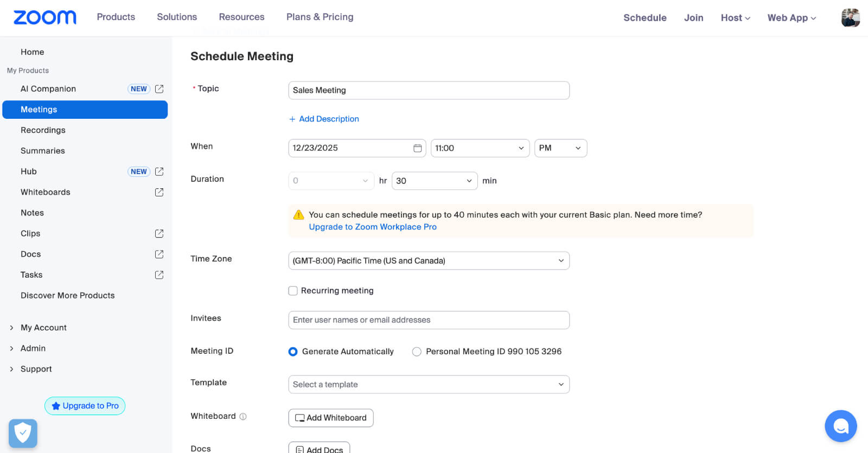Select Generate Automatically meeting ID
The height and width of the screenshot is (453, 868).
point(293,352)
